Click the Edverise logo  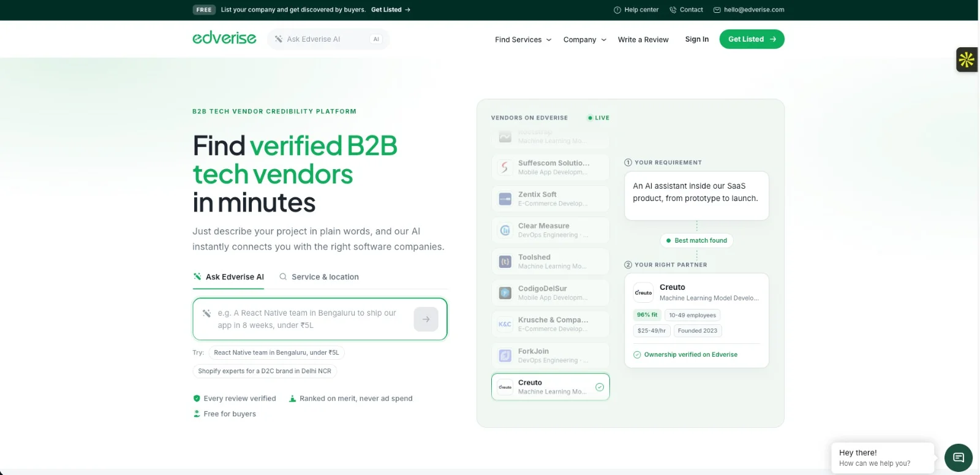pyautogui.click(x=224, y=39)
